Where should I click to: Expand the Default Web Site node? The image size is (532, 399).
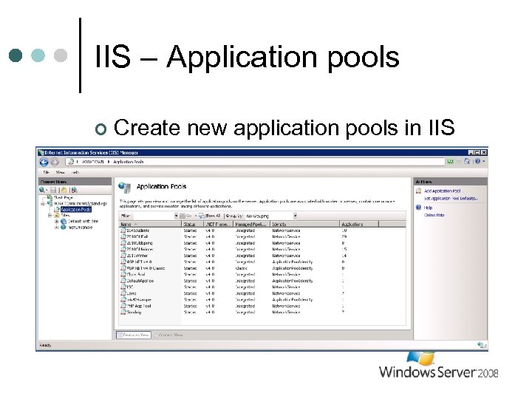(x=56, y=221)
